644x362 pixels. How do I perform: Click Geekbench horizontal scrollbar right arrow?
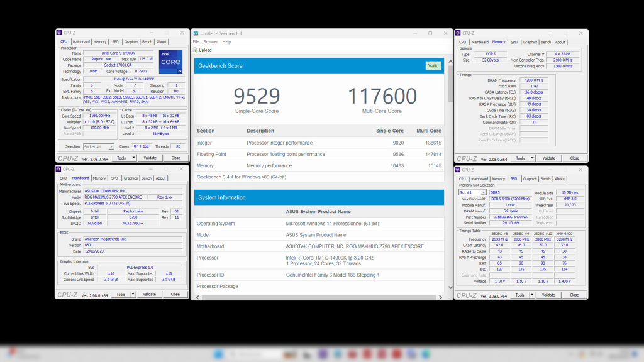[x=441, y=297]
